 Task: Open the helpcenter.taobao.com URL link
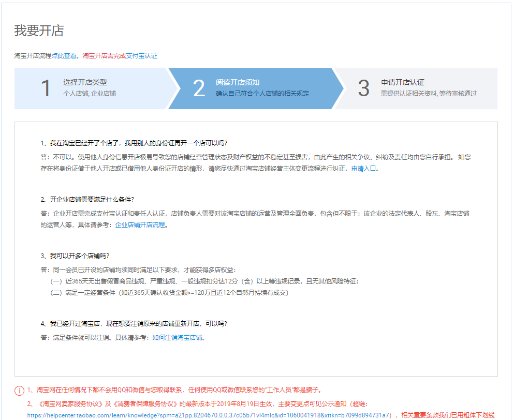coord(209,415)
